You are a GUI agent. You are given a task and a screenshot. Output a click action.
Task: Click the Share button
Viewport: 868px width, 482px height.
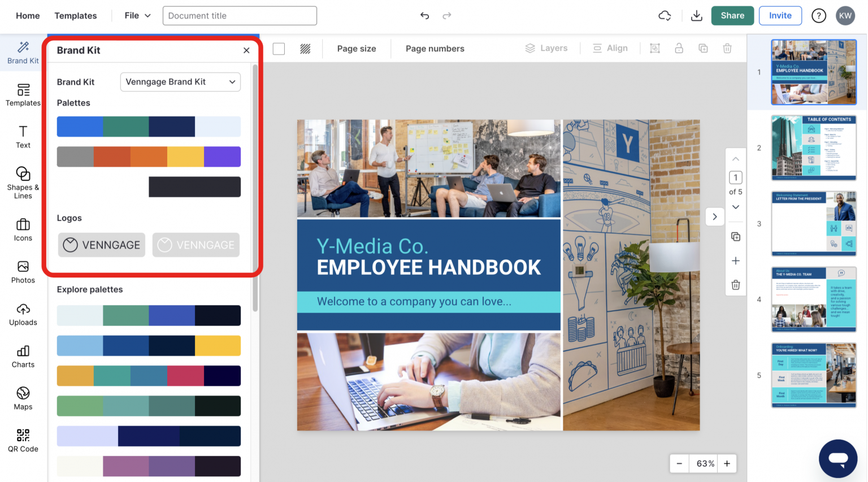click(732, 15)
